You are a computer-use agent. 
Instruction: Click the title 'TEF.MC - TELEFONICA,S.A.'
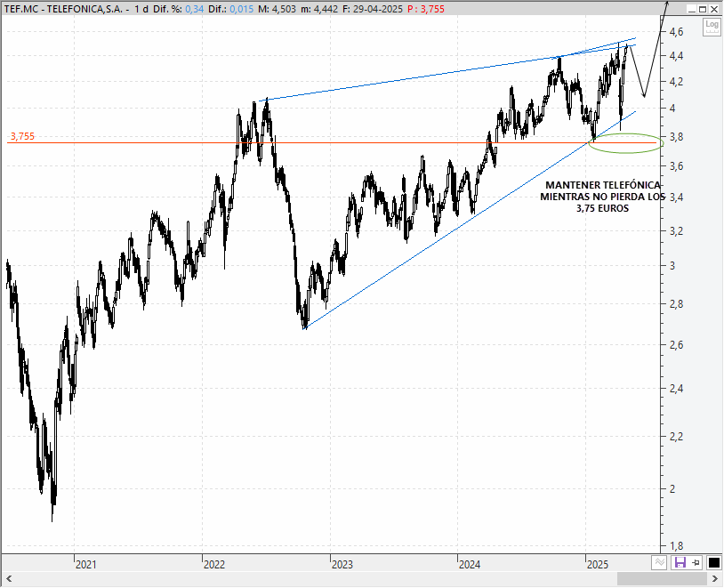(x=63, y=9)
